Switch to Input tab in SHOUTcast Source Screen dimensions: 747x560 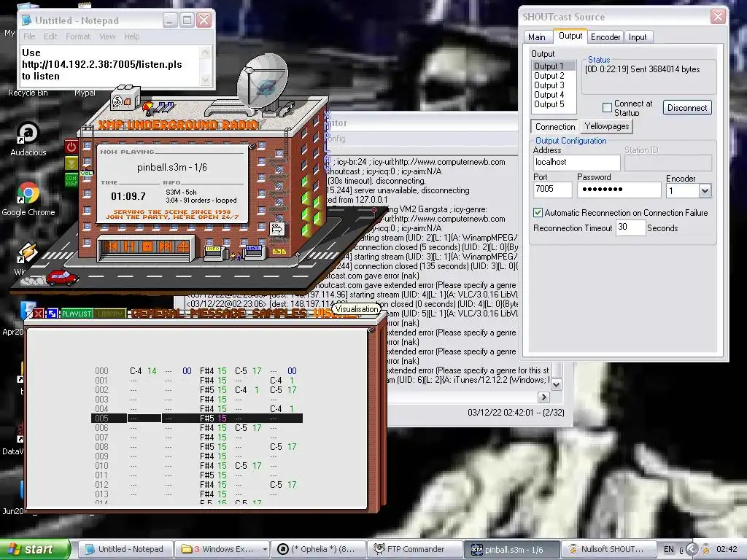tap(638, 36)
